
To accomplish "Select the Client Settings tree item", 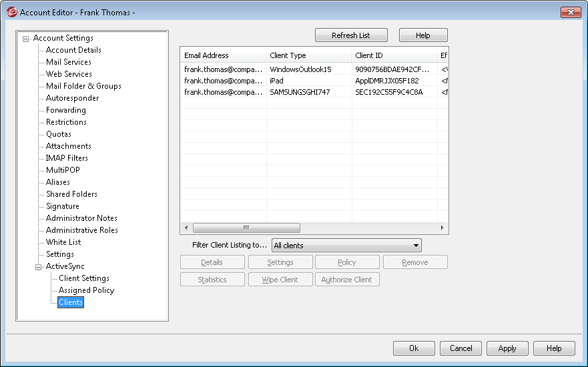I will pos(83,278).
